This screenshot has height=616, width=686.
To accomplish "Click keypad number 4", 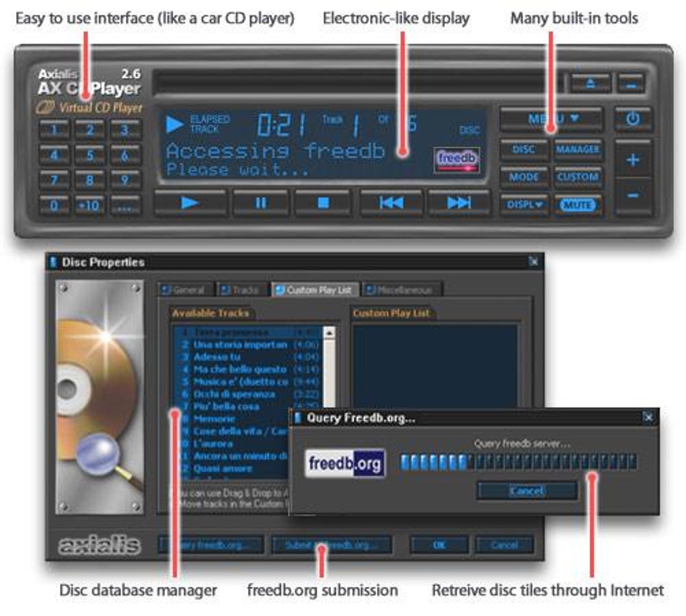I will click(54, 156).
